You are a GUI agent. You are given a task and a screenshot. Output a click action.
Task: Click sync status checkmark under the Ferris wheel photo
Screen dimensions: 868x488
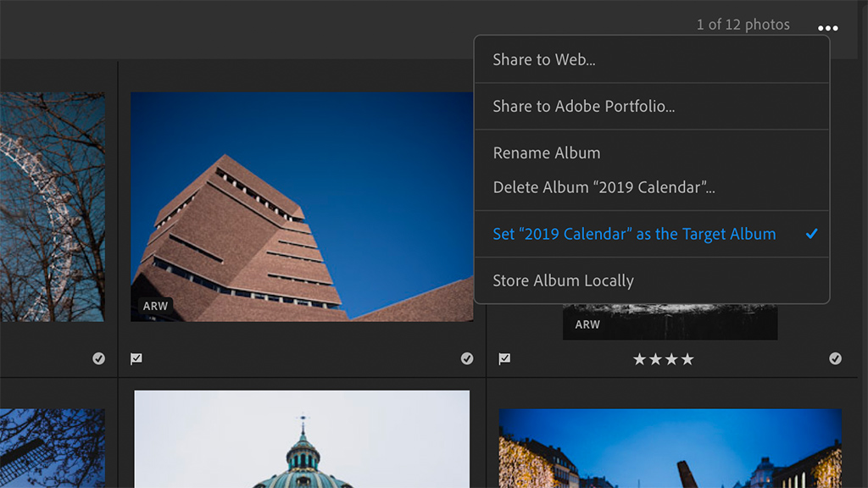(98, 359)
